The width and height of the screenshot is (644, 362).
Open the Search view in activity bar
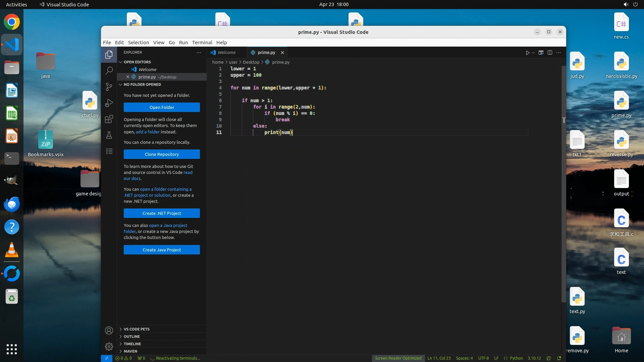tap(109, 71)
